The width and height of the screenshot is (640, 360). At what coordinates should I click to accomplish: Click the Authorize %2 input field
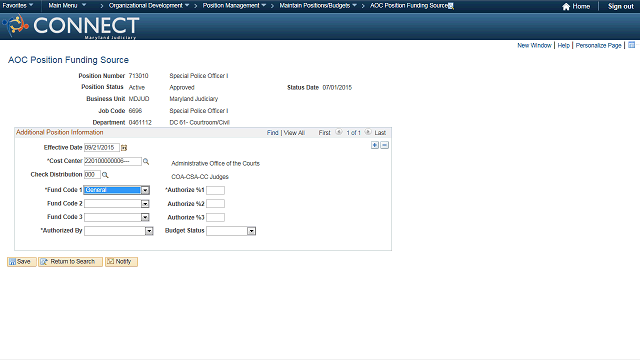click(216, 204)
